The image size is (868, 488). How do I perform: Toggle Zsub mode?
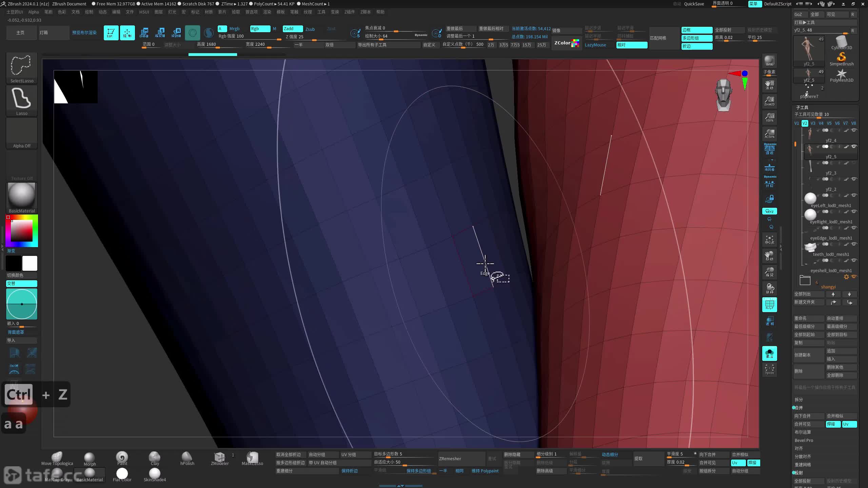[x=310, y=29]
